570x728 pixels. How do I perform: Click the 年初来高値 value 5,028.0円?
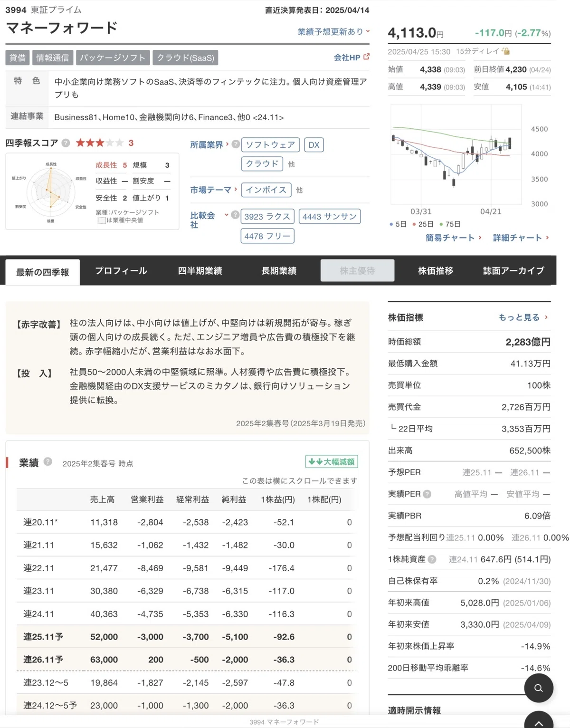(x=479, y=603)
